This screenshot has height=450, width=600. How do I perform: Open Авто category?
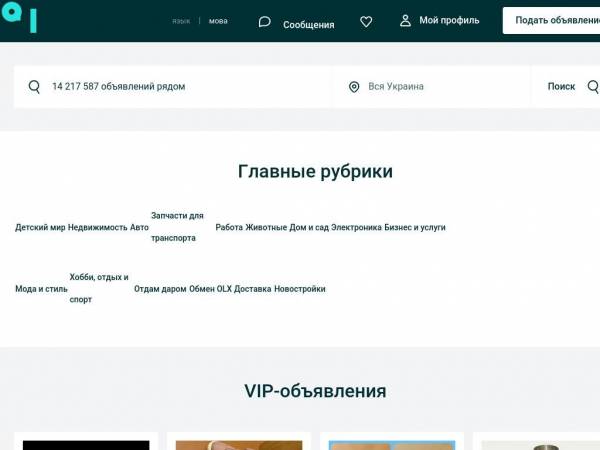(x=139, y=227)
